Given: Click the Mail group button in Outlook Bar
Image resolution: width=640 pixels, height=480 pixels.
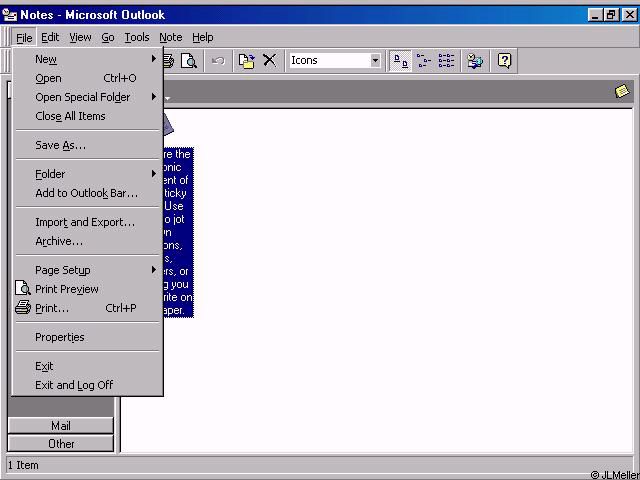Looking at the screenshot, I should tap(60, 426).
